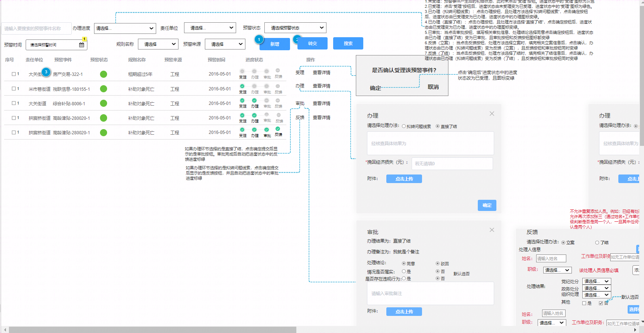The image size is (644, 333).
Task: Open the calendar icon in the 预警时间 field
Action: (81, 45)
